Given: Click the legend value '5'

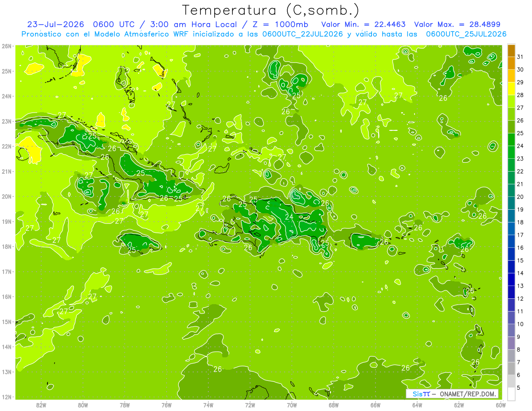Looking at the screenshot, I should [x=519, y=388].
